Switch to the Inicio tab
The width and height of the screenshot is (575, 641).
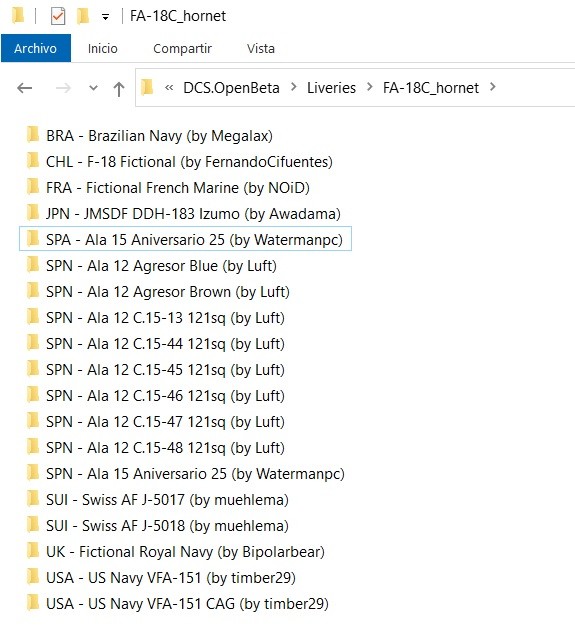click(103, 49)
